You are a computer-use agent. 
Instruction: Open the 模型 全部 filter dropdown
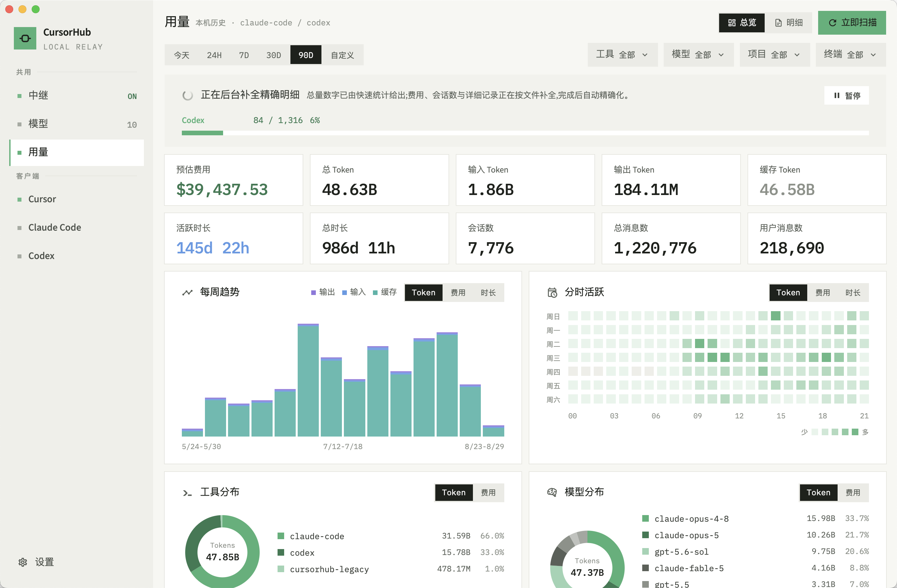coord(698,55)
